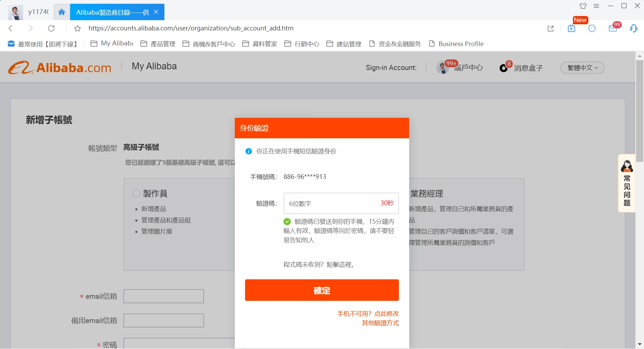Click the 身份驗證 dialog title
This screenshot has height=349, width=644.
click(x=254, y=128)
